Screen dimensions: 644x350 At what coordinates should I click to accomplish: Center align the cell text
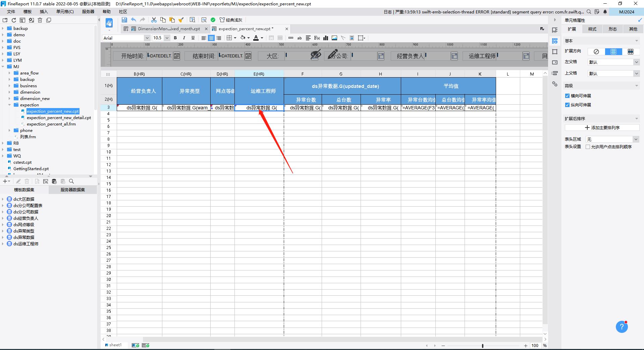click(x=211, y=38)
